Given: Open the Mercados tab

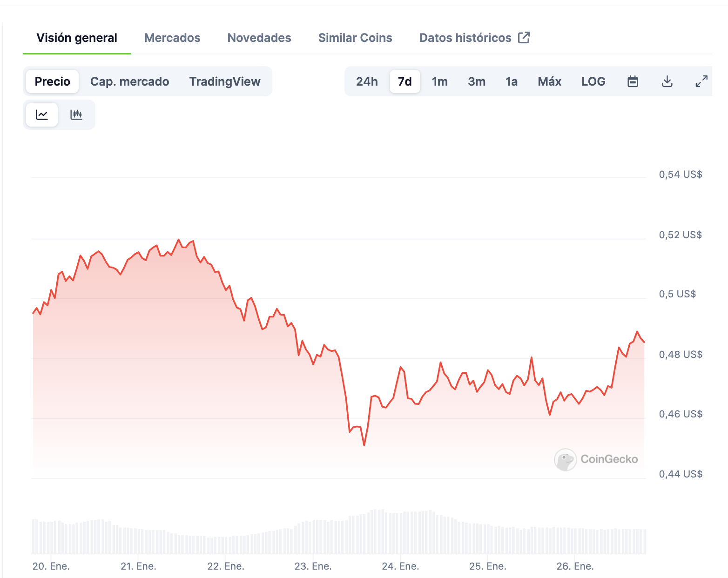Looking at the screenshot, I should (172, 38).
